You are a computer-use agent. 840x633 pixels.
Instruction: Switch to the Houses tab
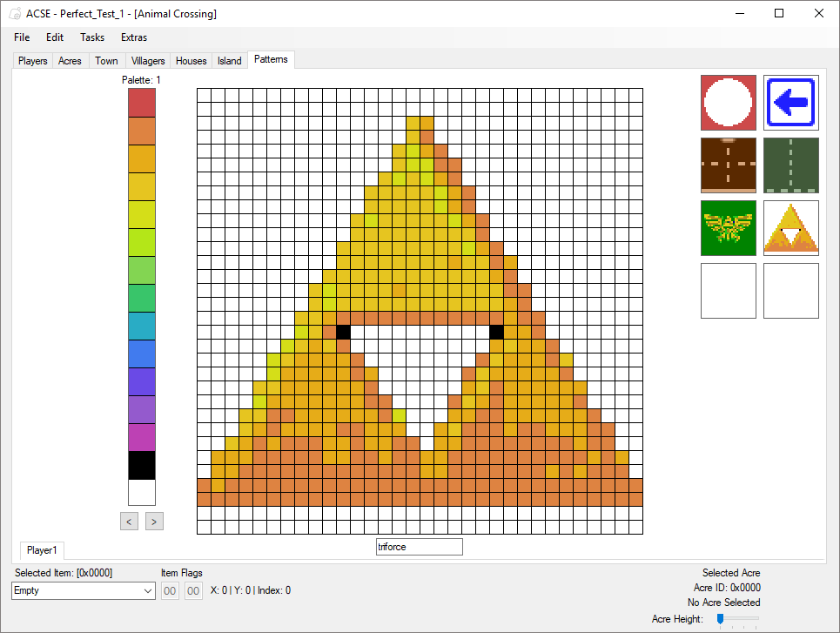pyautogui.click(x=191, y=61)
